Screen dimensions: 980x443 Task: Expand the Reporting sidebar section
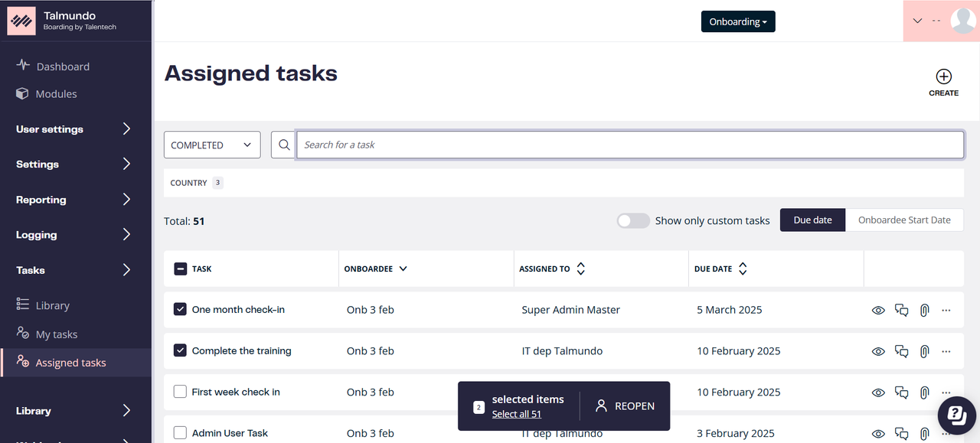75,200
